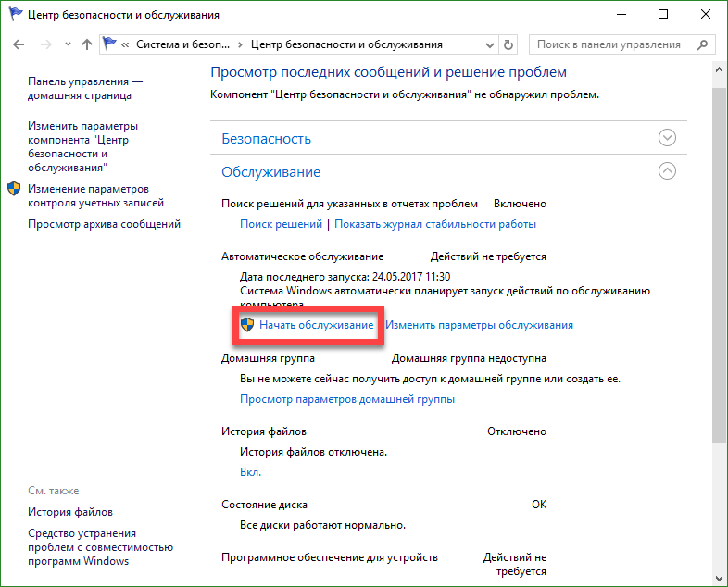Click scrollbar up arrow
Viewport: 728px width, 587px height.
719,70
